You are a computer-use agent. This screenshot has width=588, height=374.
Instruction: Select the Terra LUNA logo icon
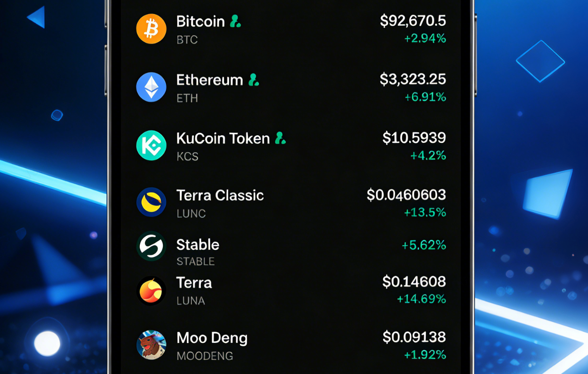point(151,290)
